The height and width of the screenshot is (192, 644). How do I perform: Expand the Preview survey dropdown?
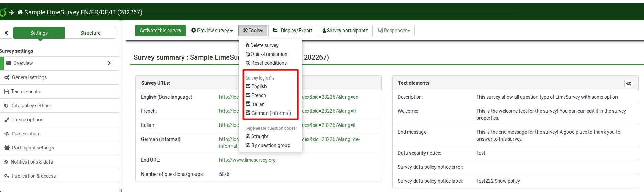tap(212, 31)
